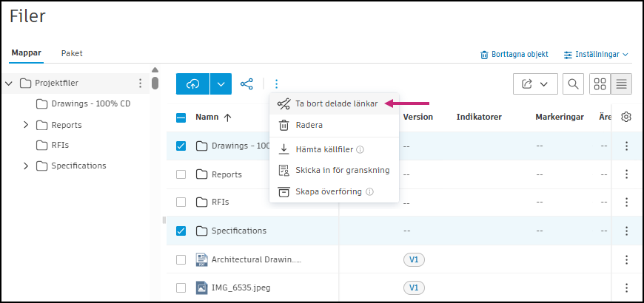Collapse the Projektfiler tree node
This screenshot has width=644, height=303.
pyautogui.click(x=9, y=84)
